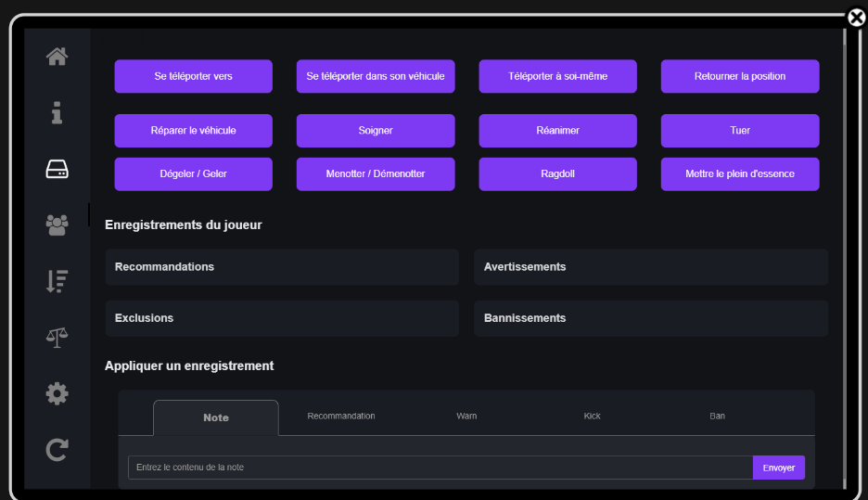Switch to the Ban tab
Viewport: 868px width, 500px height.
click(717, 417)
